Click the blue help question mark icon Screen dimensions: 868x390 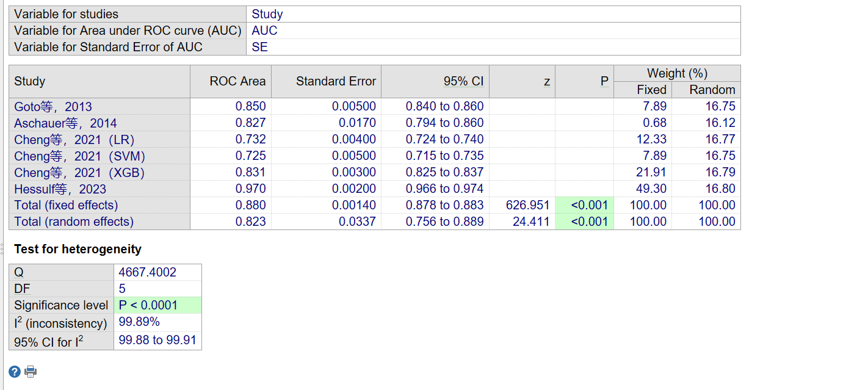click(x=16, y=371)
